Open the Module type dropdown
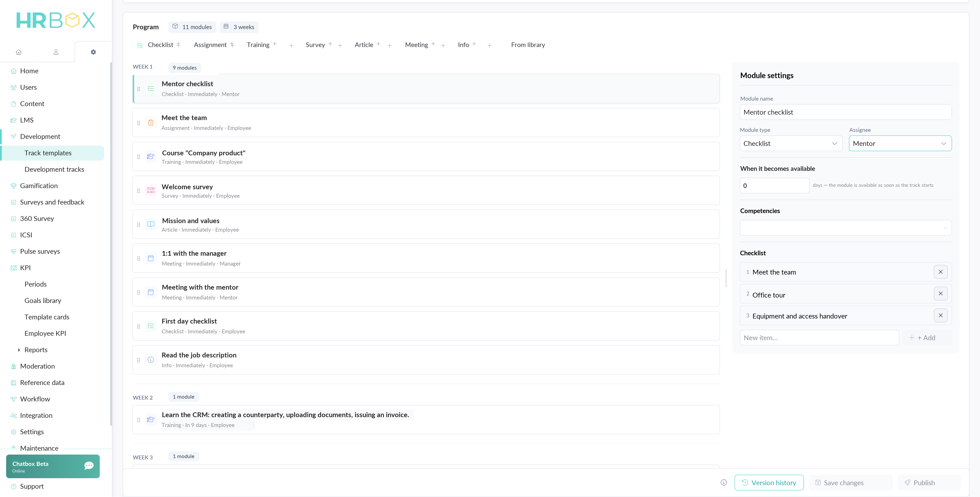 click(791, 143)
